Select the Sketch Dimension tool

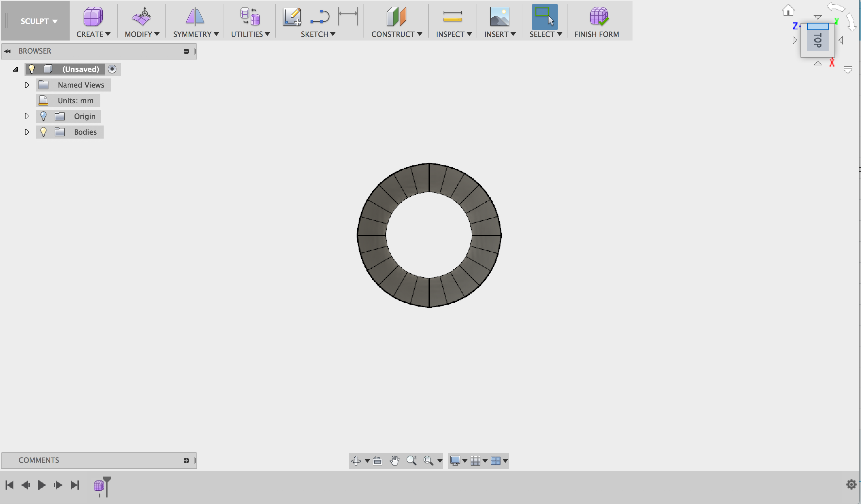(x=348, y=16)
